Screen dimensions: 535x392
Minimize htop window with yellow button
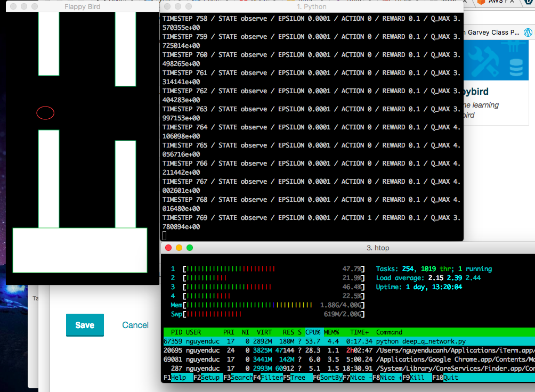179,248
